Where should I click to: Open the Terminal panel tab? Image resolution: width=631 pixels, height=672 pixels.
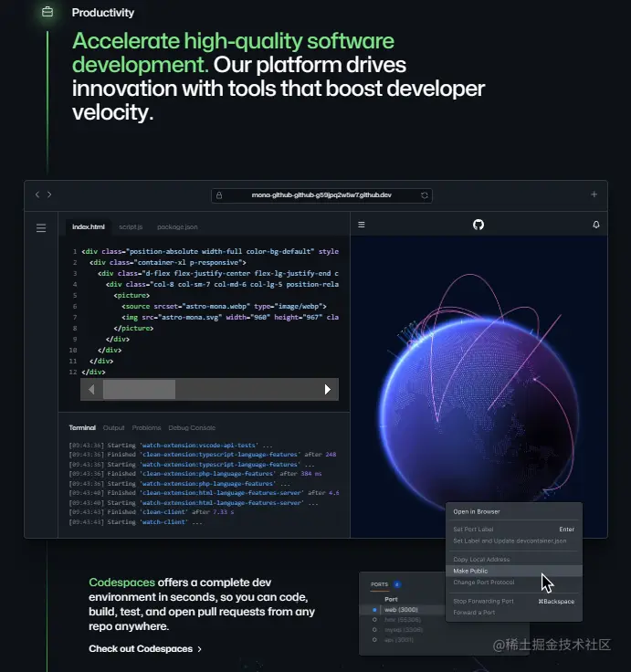coord(82,427)
